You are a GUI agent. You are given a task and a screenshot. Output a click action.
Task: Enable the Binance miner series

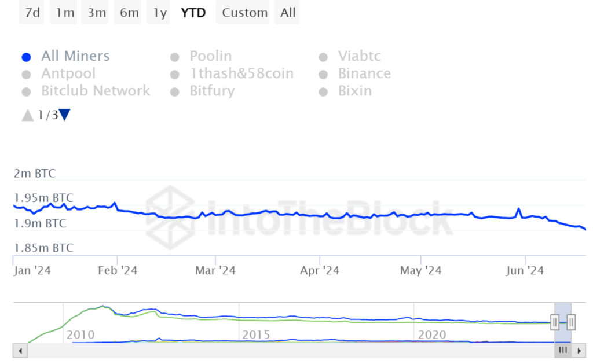tap(364, 73)
